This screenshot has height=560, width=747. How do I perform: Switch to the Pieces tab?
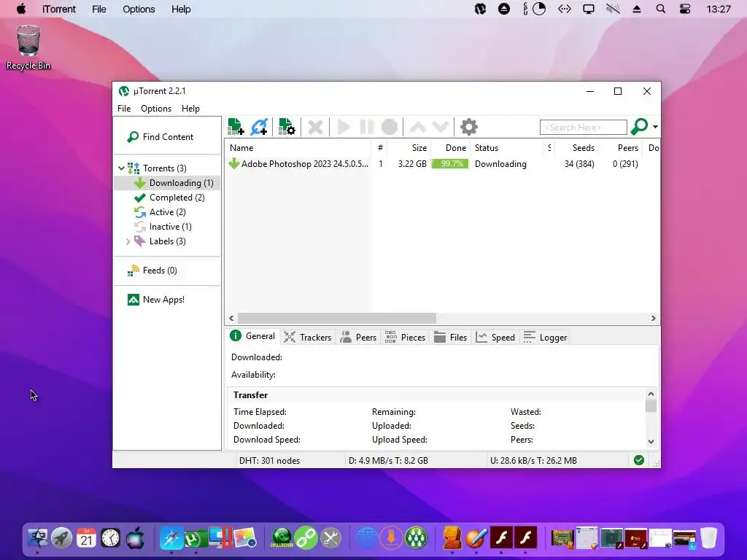coord(404,337)
